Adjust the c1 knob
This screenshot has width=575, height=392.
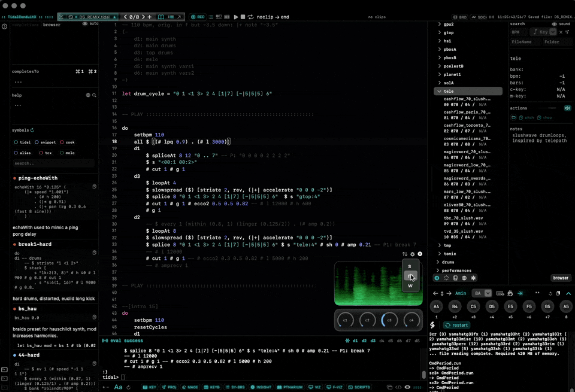[345, 320]
